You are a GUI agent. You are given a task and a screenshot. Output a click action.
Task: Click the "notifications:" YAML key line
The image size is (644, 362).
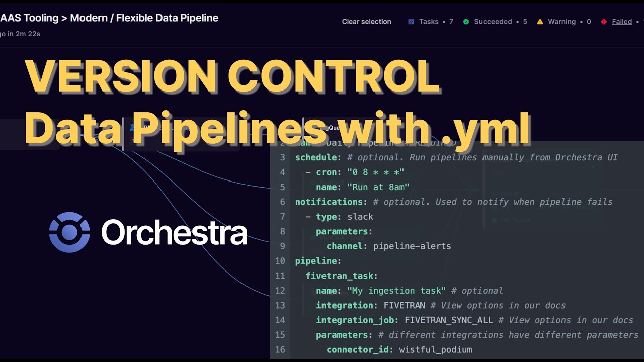tap(454, 202)
